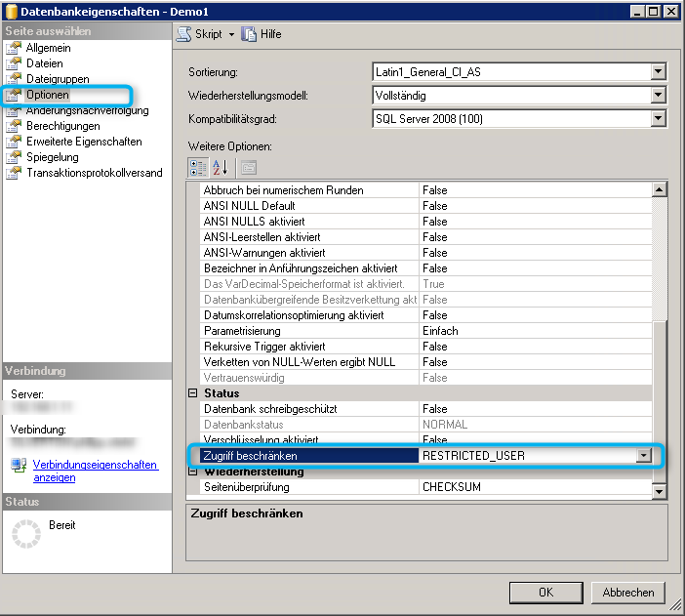
Task: Maximize the Datenbankeigenschaften window
Action: (654, 12)
